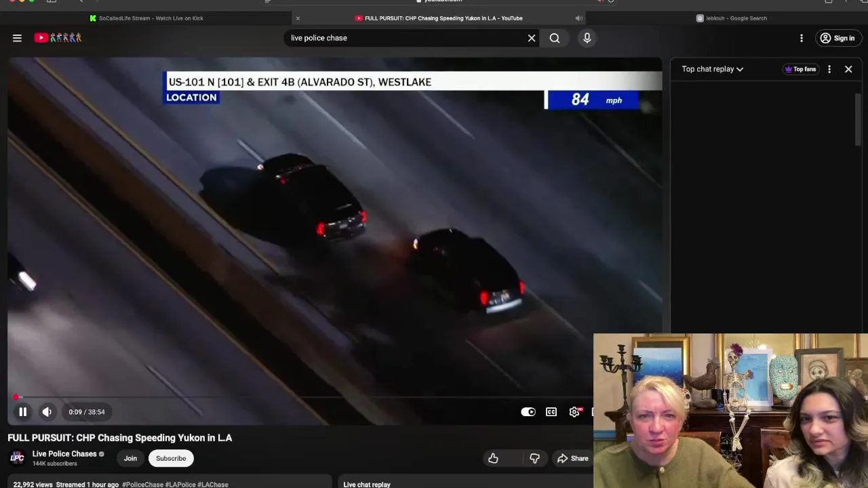Dislike the video with the thumbs-down icon
Image resolution: width=868 pixels, height=488 pixels.
pyautogui.click(x=534, y=459)
